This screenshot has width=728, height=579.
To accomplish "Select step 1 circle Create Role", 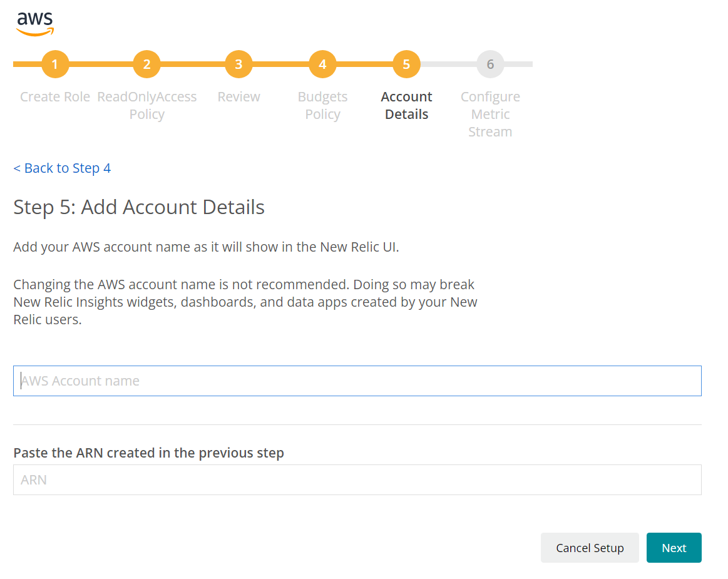I will pyautogui.click(x=55, y=64).
